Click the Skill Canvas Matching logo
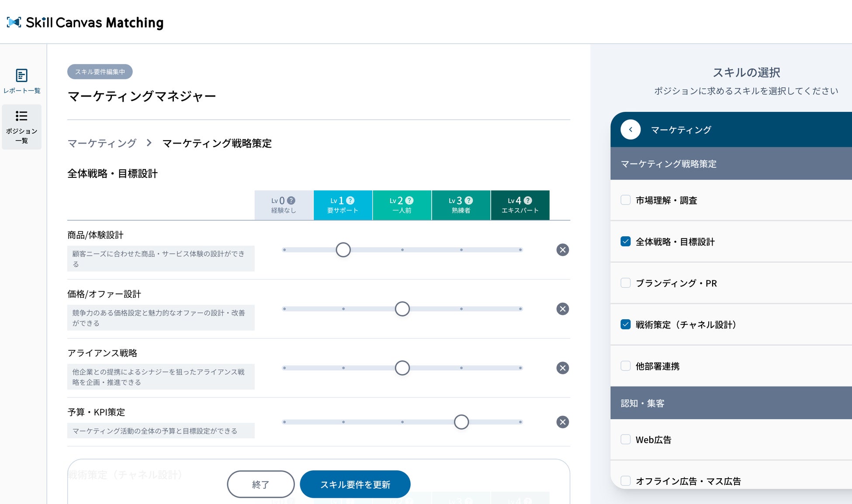852x504 pixels. tap(85, 22)
